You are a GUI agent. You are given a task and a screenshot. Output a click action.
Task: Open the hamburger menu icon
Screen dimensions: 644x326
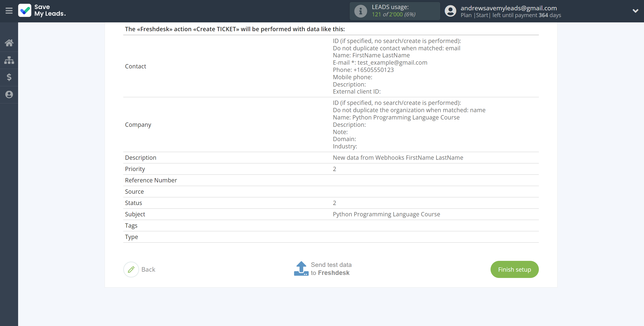pyautogui.click(x=9, y=11)
